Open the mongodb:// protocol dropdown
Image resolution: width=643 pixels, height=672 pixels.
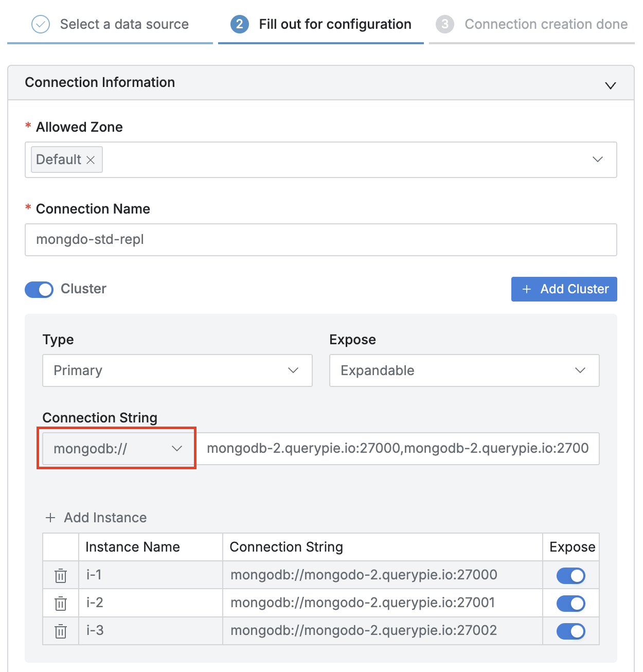coord(118,449)
